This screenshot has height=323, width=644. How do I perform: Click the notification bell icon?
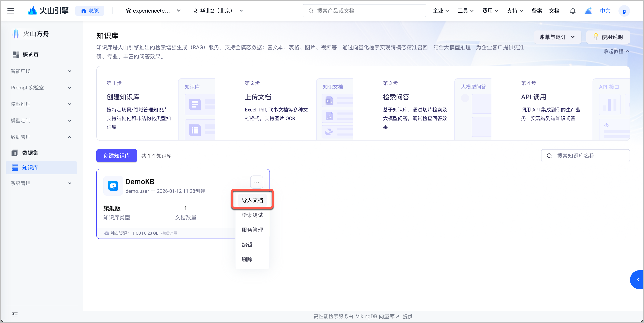[x=573, y=11]
